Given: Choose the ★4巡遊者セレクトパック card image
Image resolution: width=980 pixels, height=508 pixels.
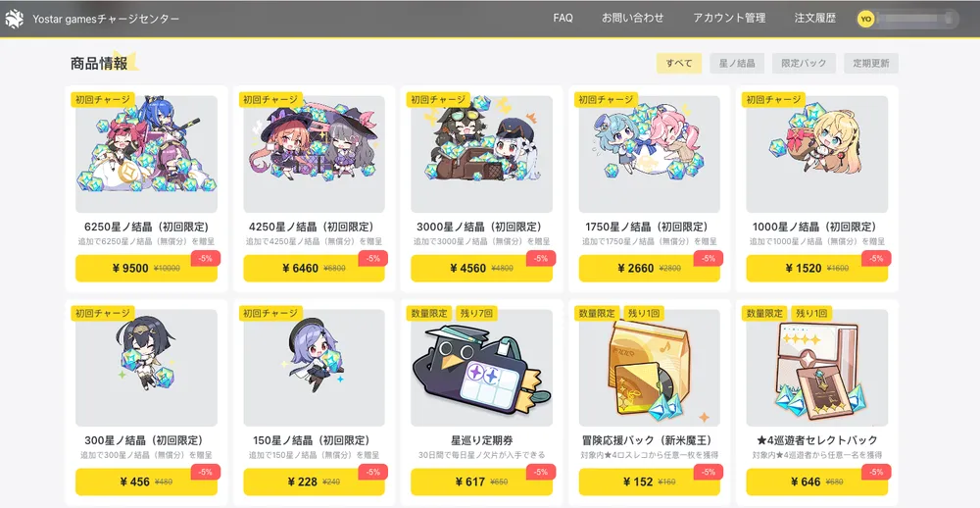Looking at the screenshot, I should click(817, 368).
